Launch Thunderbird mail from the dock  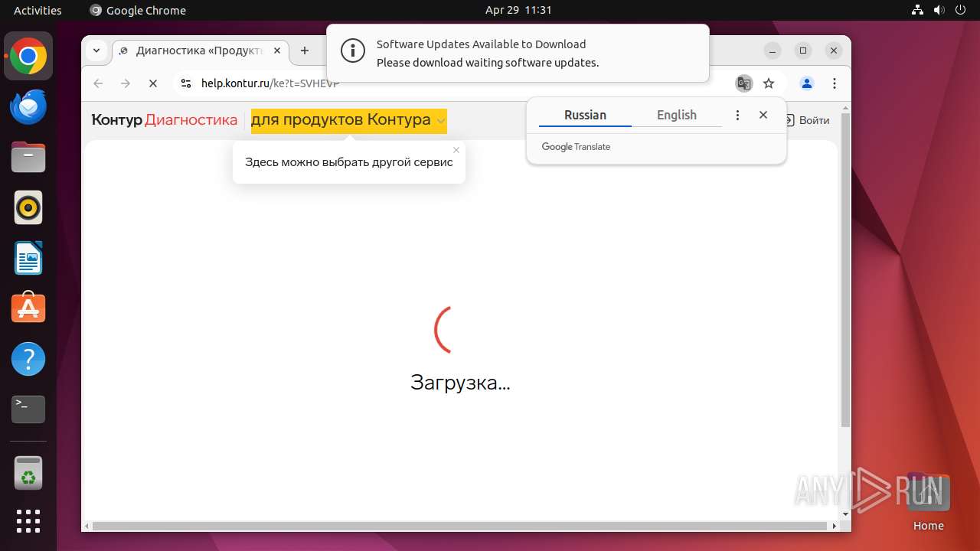(x=28, y=107)
